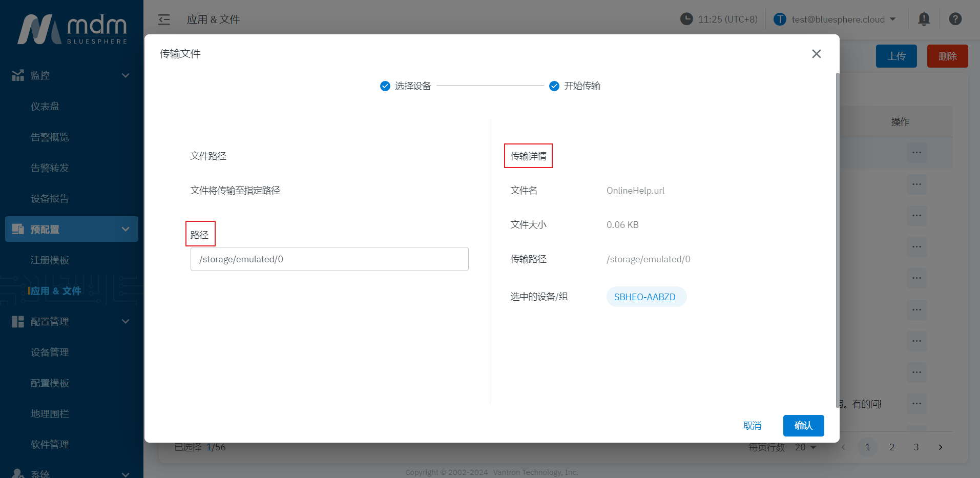
Task: Click the 配置管理 layout icon in sidebar
Action: tap(18, 322)
